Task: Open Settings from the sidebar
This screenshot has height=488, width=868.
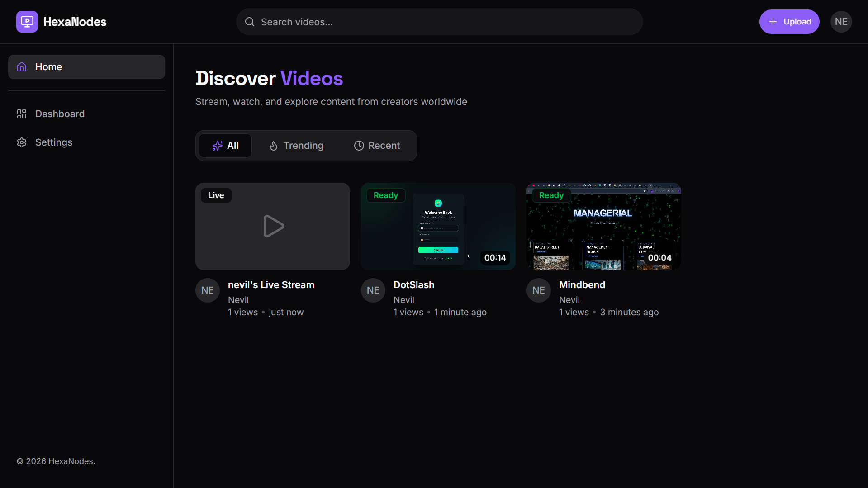Action: (x=86, y=142)
